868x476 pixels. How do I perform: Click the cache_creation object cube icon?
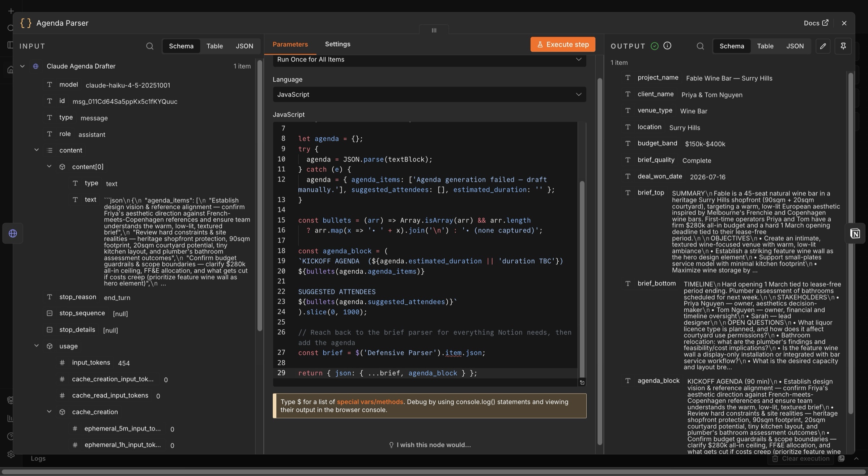click(x=62, y=412)
